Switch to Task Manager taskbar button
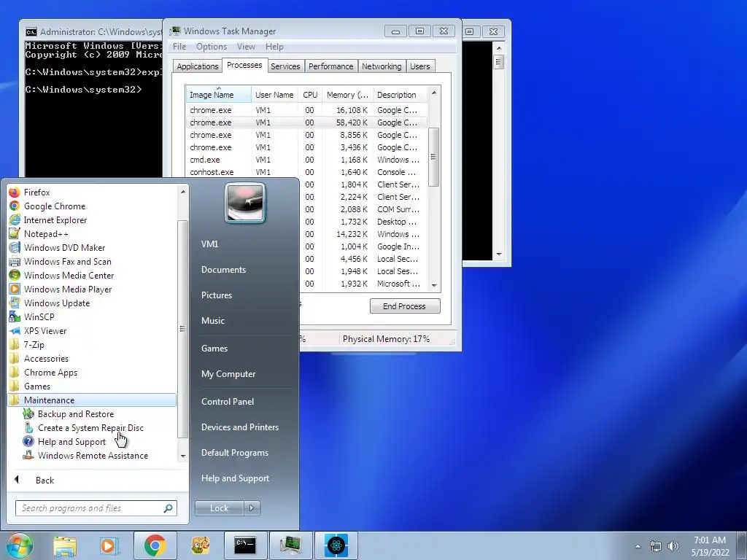This screenshot has width=747, height=560. coord(290,545)
